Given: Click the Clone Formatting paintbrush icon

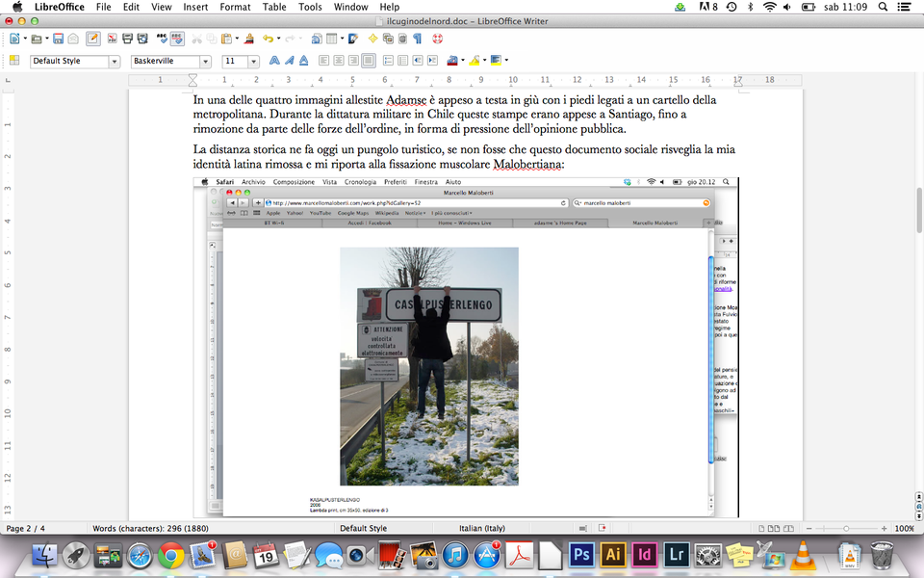Looking at the screenshot, I should (249, 39).
